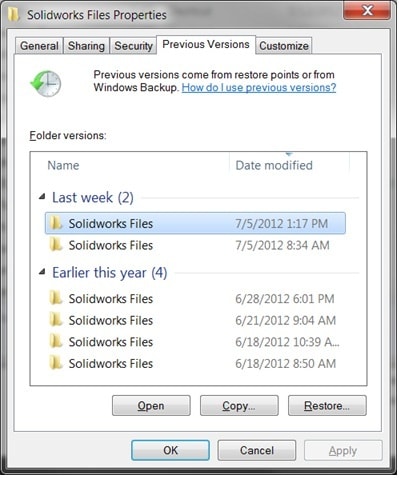399x478 pixels.
Task: Collapse the Earlier this year group
Action: coord(42,272)
